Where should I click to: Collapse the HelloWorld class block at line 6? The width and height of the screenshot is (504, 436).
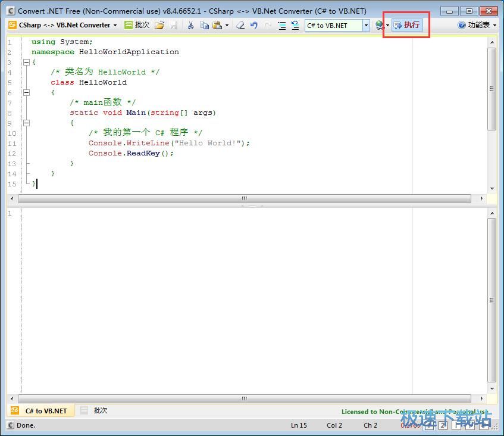pyautogui.click(x=26, y=92)
